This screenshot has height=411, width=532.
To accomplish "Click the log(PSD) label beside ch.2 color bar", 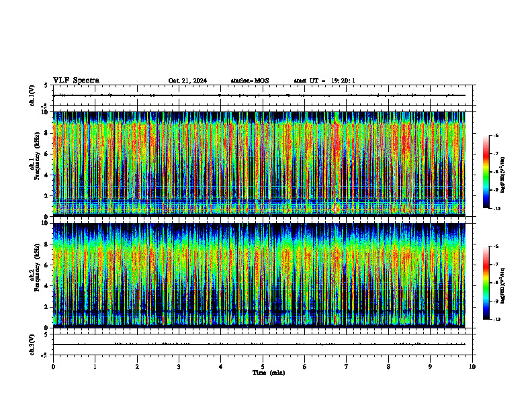I will (503, 285).
